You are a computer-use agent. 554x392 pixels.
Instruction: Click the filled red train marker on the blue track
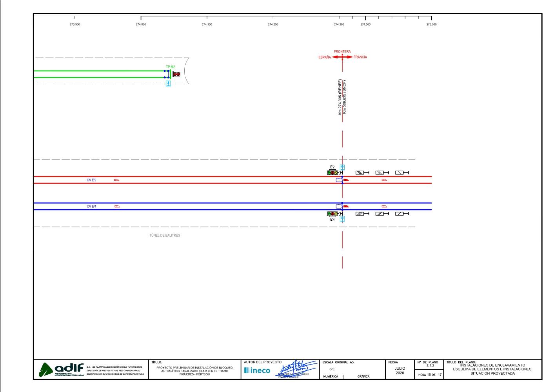tap(346, 206)
